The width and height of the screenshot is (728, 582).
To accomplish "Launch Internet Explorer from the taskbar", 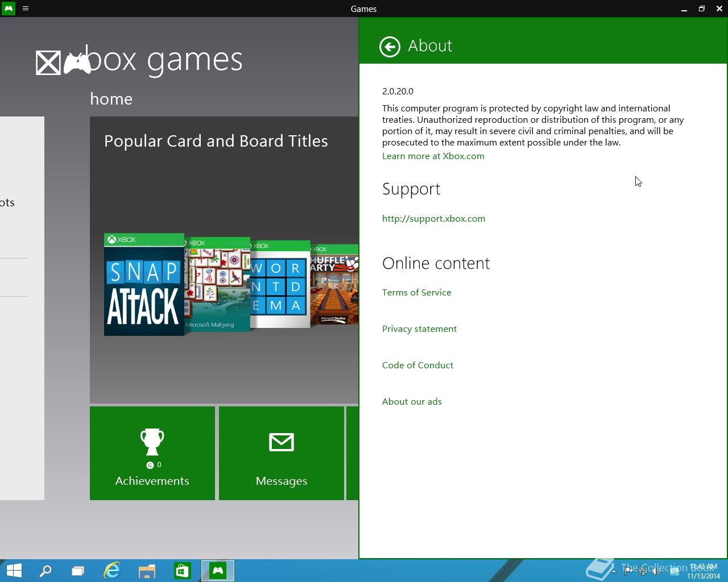I will 112,571.
